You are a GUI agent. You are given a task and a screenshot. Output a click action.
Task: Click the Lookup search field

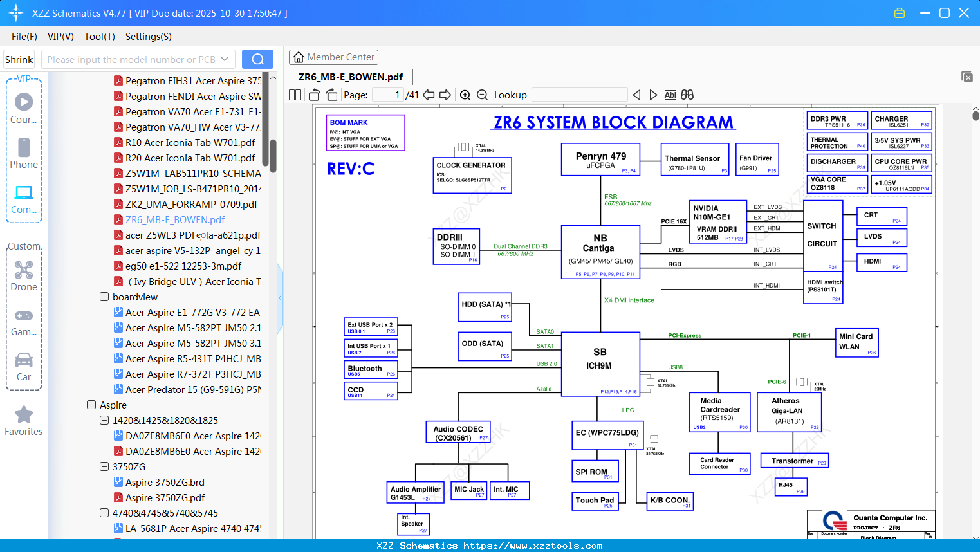pyautogui.click(x=580, y=95)
